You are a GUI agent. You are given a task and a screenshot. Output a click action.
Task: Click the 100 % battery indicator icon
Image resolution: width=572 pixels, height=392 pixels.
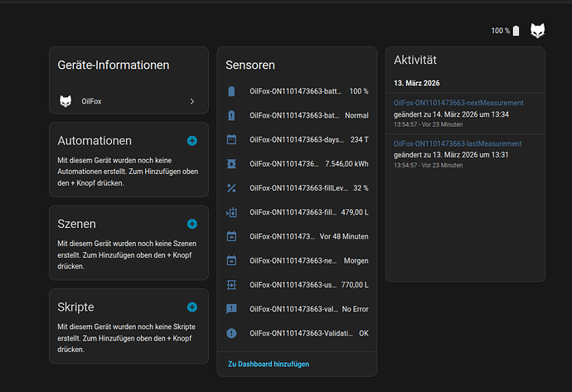coord(516,31)
